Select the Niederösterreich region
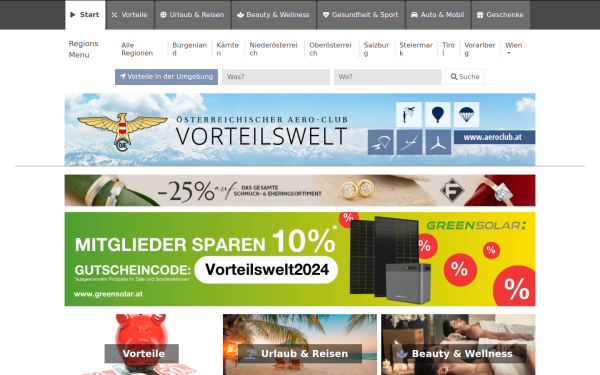This screenshot has width=600, height=375. [x=274, y=49]
